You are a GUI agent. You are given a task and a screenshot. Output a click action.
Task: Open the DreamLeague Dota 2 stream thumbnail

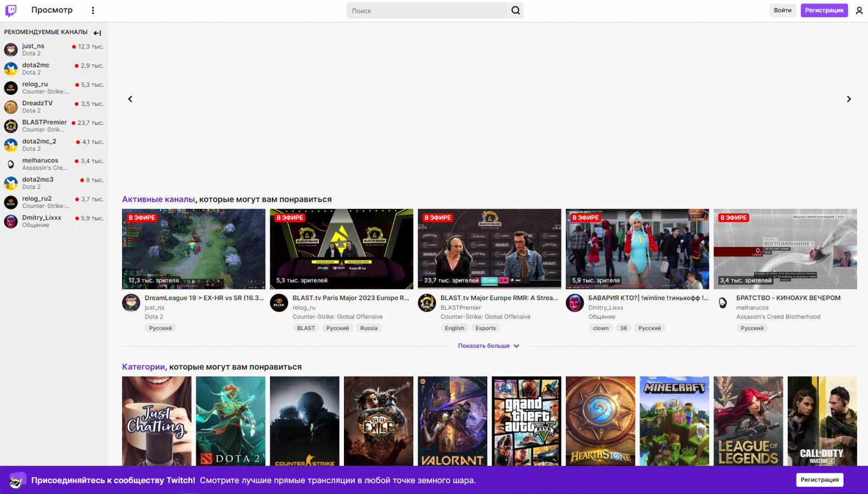(x=194, y=249)
